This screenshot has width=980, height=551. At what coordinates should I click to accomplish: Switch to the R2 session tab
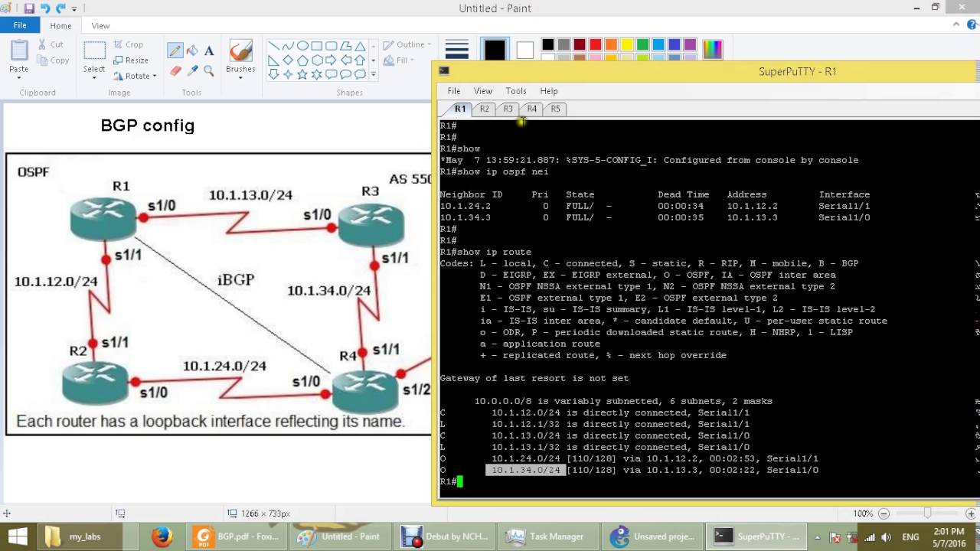pos(484,109)
